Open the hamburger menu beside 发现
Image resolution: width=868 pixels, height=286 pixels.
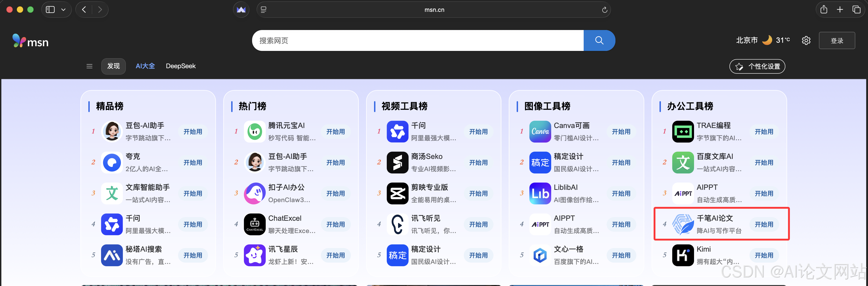[x=89, y=66]
